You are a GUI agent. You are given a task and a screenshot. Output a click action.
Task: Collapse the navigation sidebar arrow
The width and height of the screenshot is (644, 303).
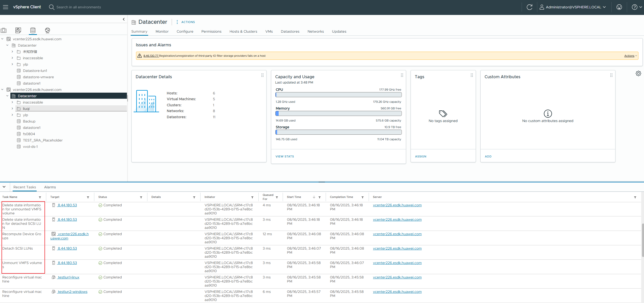tap(124, 19)
